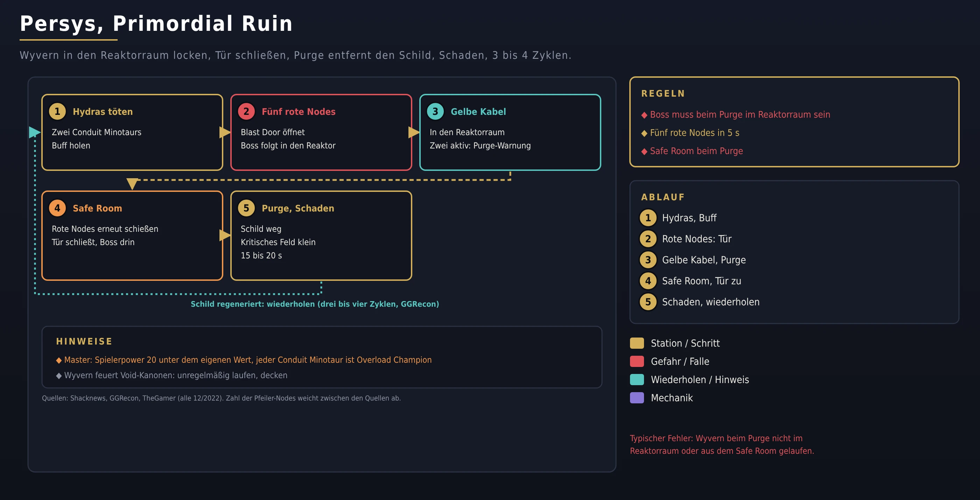Click diamond bullet before Wyvern feuert Void-Kanonen
The width and height of the screenshot is (980, 500).
coord(58,376)
